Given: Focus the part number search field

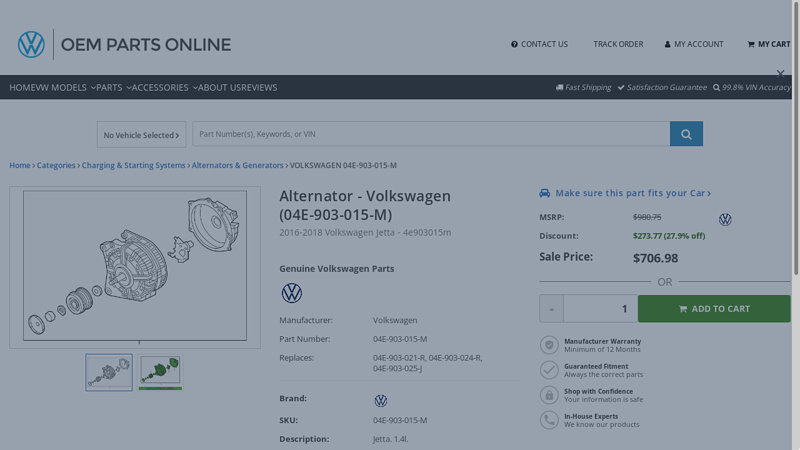Looking at the screenshot, I should pos(431,134).
